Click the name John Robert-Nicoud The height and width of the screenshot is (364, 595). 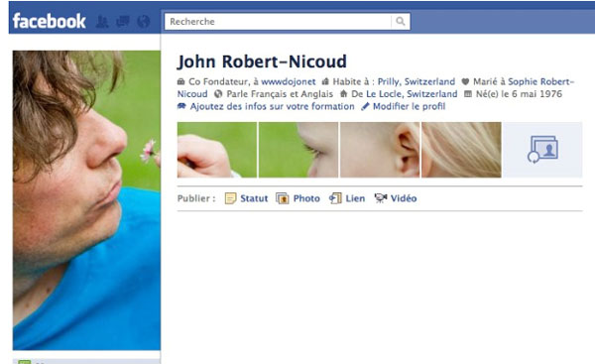click(x=262, y=61)
